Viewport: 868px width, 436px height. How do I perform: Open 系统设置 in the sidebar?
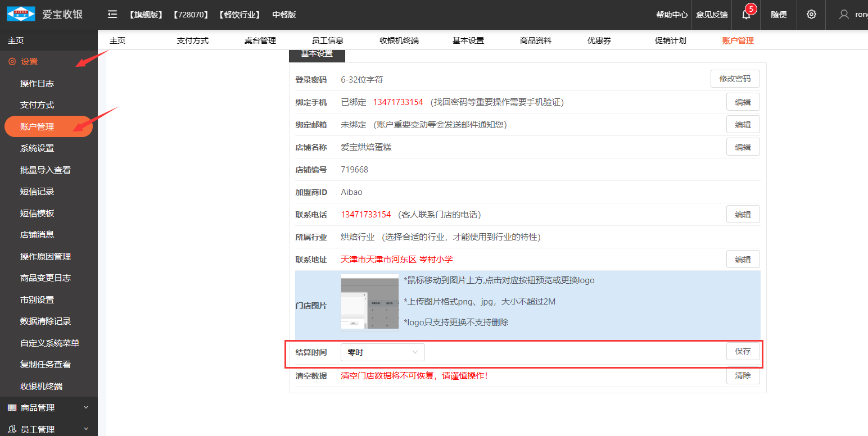(37, 148)
